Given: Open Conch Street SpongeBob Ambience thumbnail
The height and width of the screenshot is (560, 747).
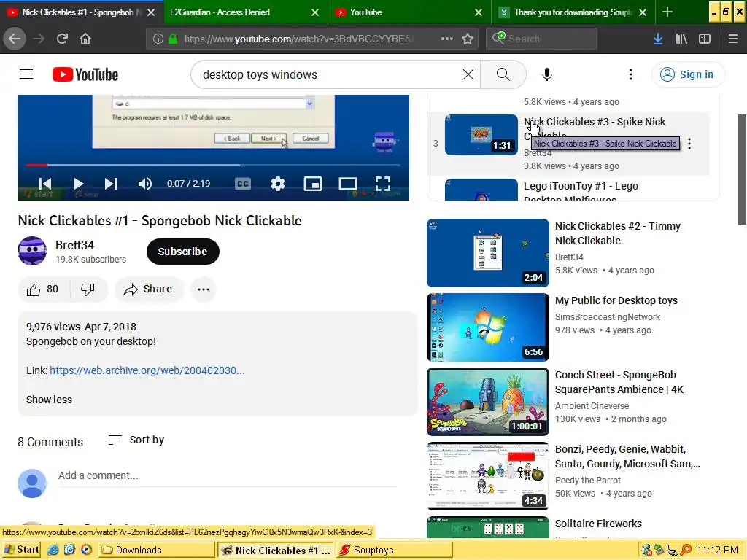Looking at the screenshot, I should (x=488, y=402).
